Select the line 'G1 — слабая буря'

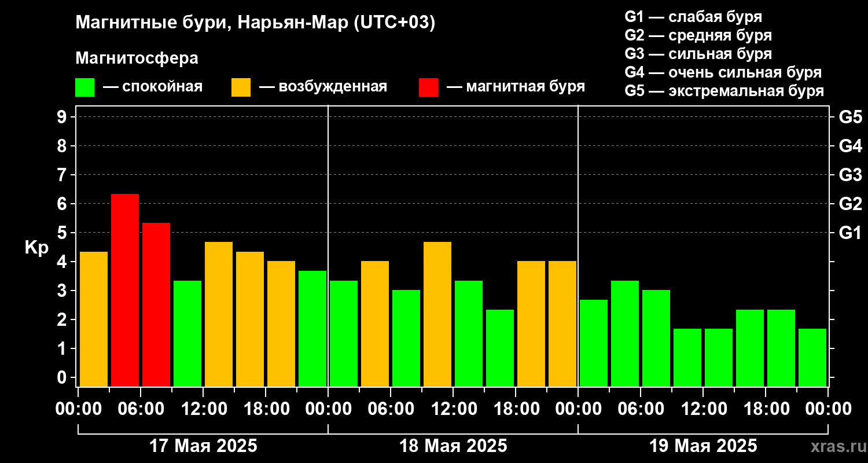693,16
